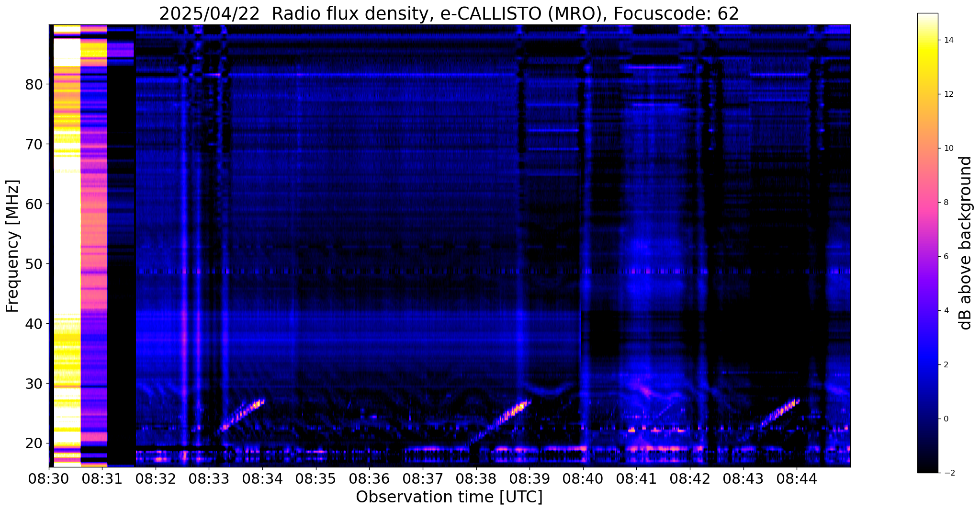Viewport: 980px width, 511px height.
Task: Click the 'dB above background' colorbar label
Action: coord(966,243)
